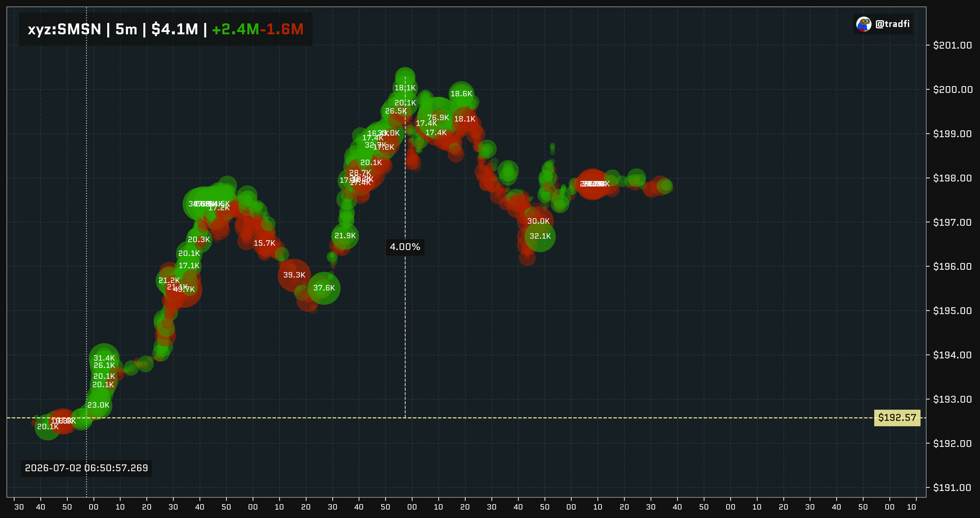Click the 31.4K green trade bubble
This screenshot has height=518, width=980.
coord(104,358)
